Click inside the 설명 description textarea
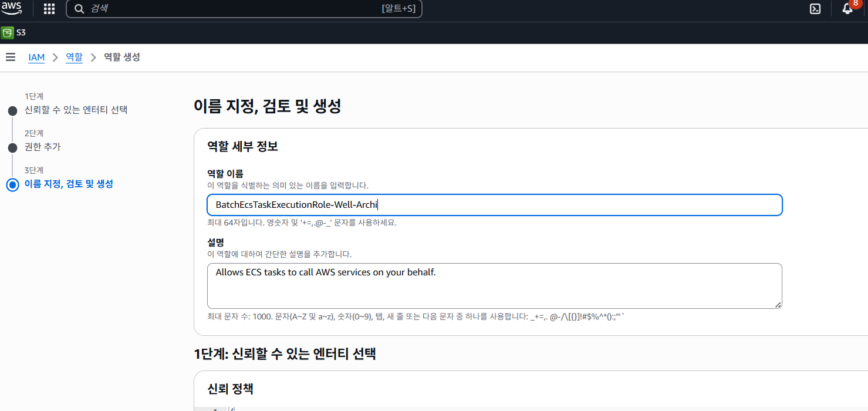Image resolution: width=868 pixels, height=411 pixels. click(494, 285)
